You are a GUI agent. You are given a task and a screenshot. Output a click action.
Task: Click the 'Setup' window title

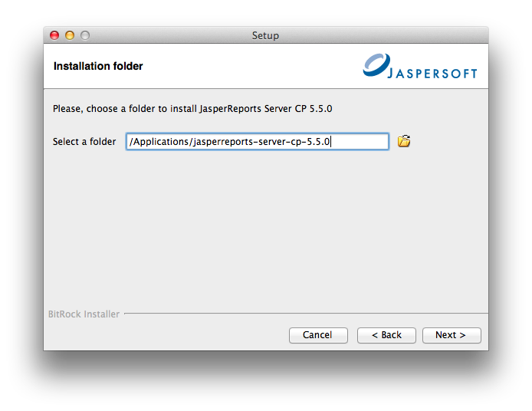pyautogui.click(x=265, y=35)
